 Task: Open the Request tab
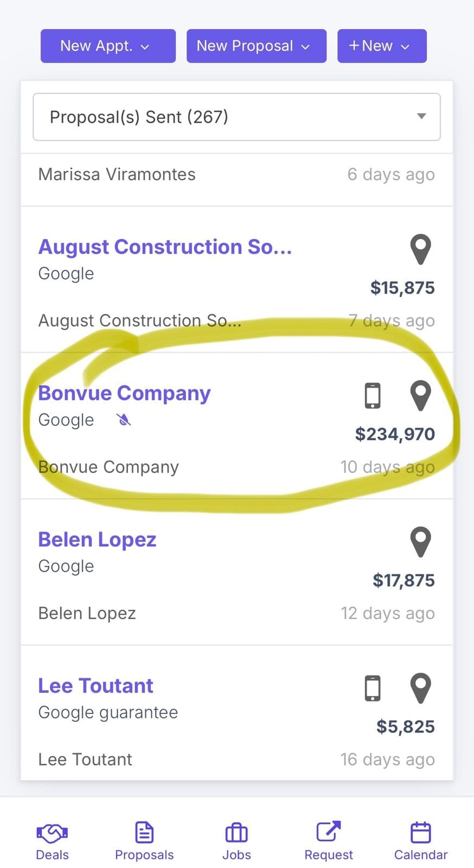pyautogui.click(x=329, y=841)
